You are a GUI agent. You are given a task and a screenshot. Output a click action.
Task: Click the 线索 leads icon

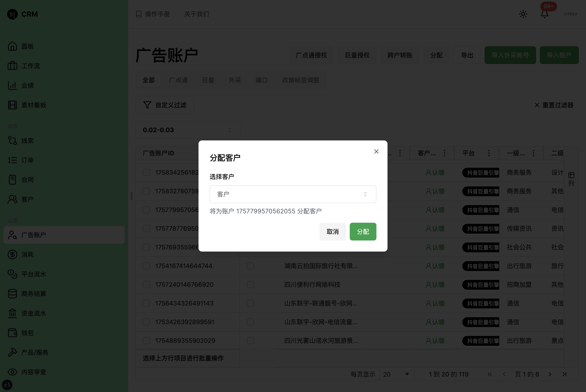click(12, 140)
